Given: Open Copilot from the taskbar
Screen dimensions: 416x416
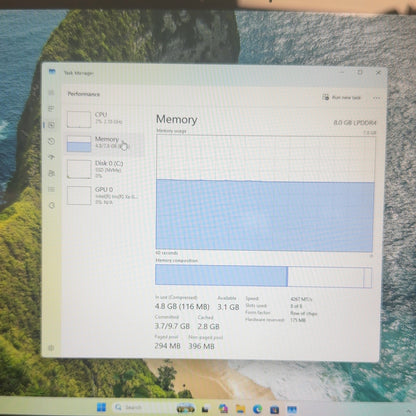Looking at the screenshot, I should pyautogui.click(x=223, y=408).
